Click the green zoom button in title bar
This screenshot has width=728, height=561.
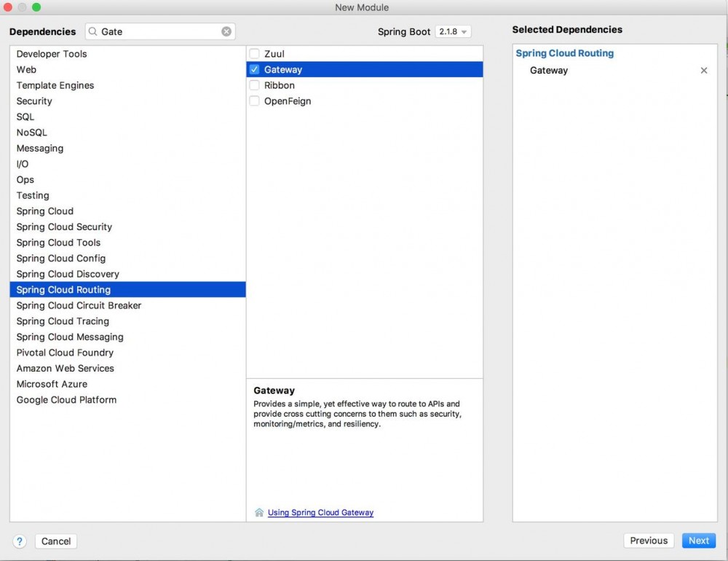36,7
